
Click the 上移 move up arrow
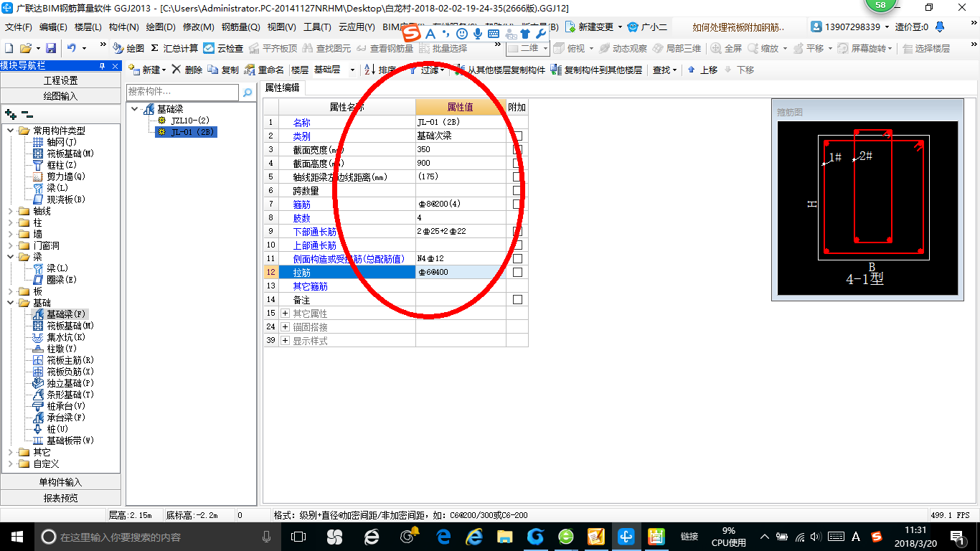click(692, 70)
